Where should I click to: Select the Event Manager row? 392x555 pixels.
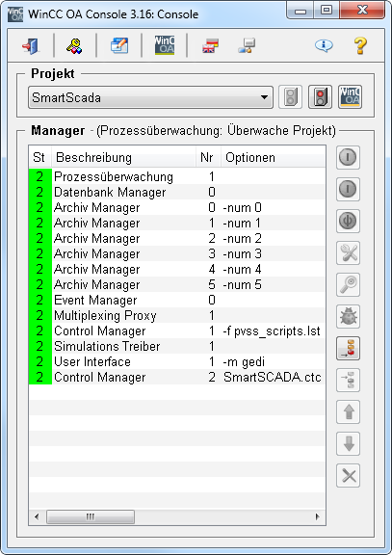[177, 300]
